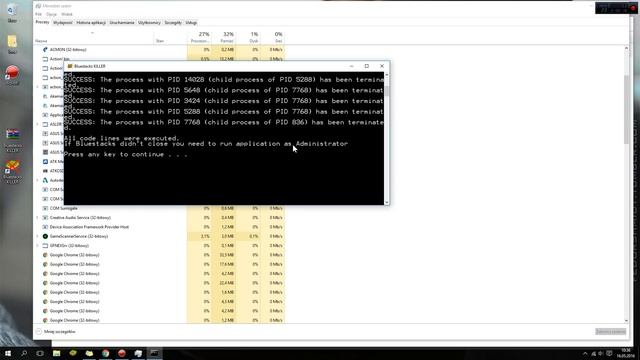The height and width of the screenshot is (360, 640).
Task: Expand the Creative Audio Service process group
Action: (x=38, y=218)
